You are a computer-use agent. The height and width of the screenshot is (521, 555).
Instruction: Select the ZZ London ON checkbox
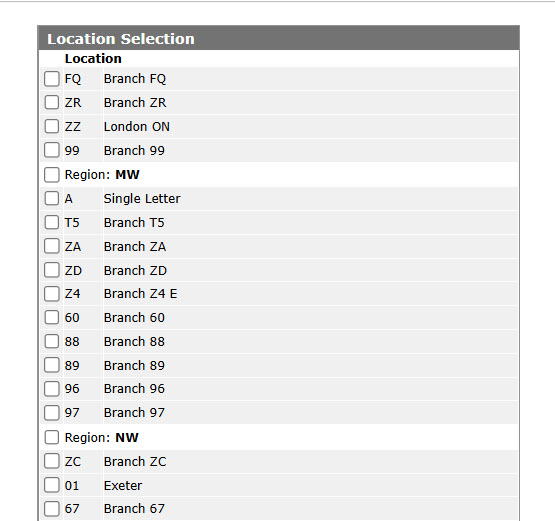[x=52, y=126]
